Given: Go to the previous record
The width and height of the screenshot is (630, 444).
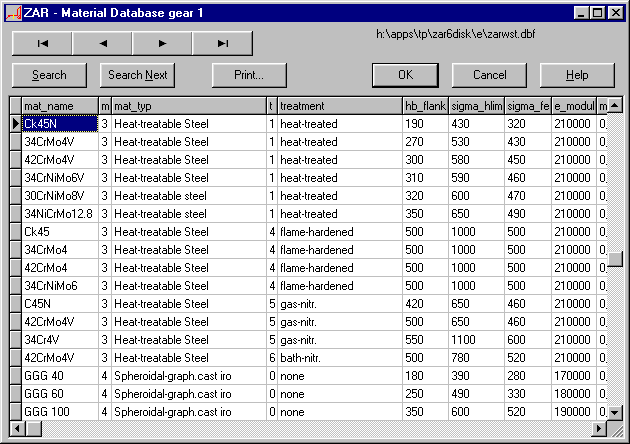Looking at the screenshot, I should tap(102, 43).
